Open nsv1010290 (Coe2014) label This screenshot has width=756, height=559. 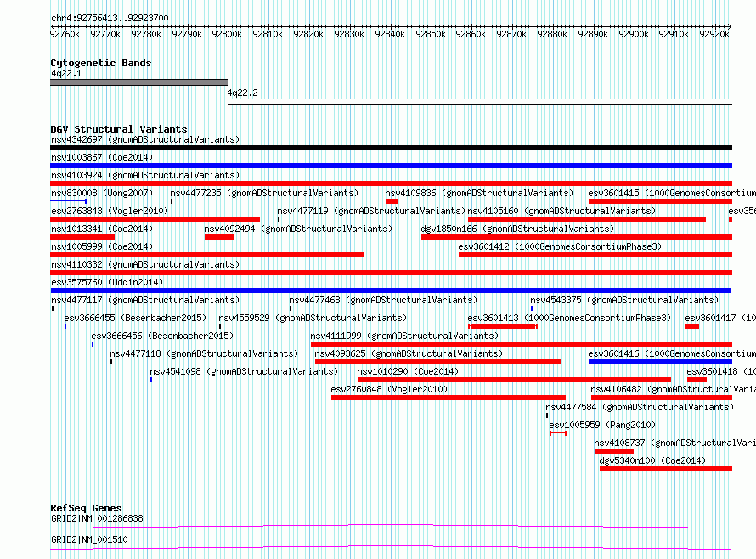click(x=408, y=371)
